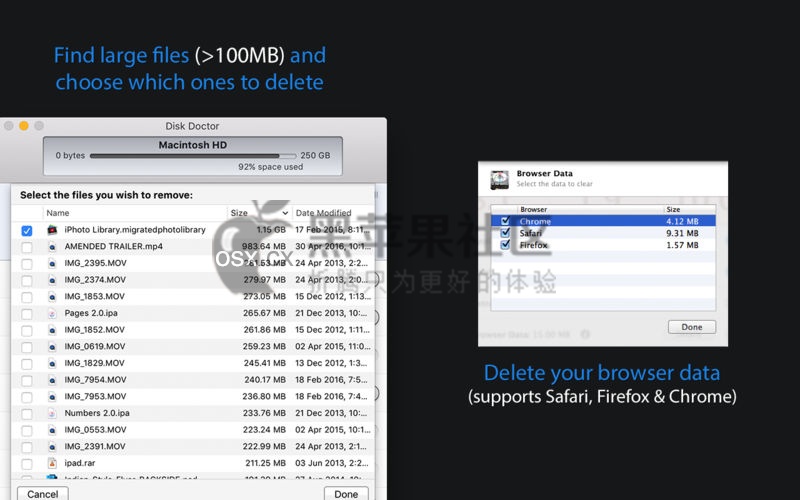
Task: Click Cancel in Disk Doctor
Action: click(x=43, y=493)
